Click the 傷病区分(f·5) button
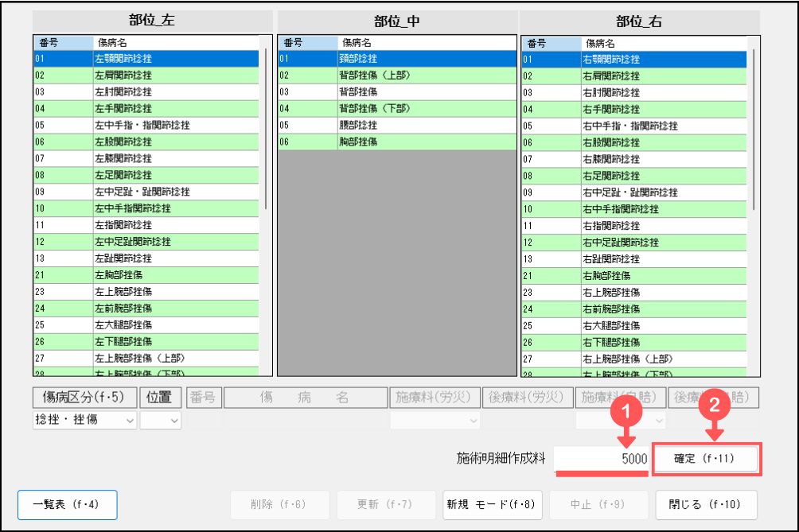 84,397
